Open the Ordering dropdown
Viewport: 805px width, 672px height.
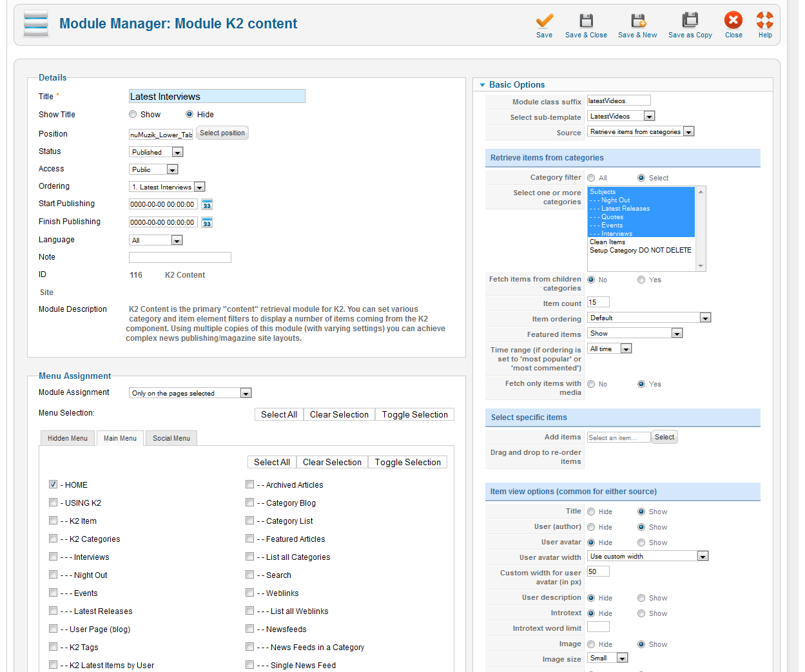[167, 187]
